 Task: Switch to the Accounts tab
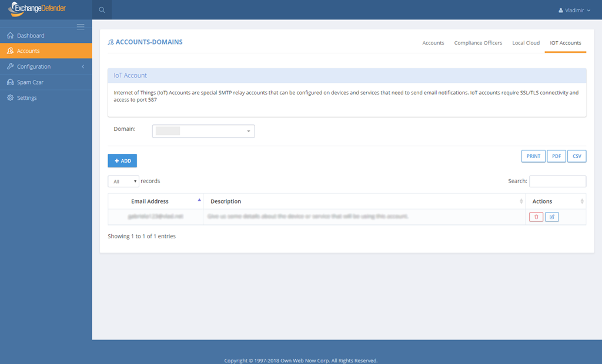(x=433, y=43)
